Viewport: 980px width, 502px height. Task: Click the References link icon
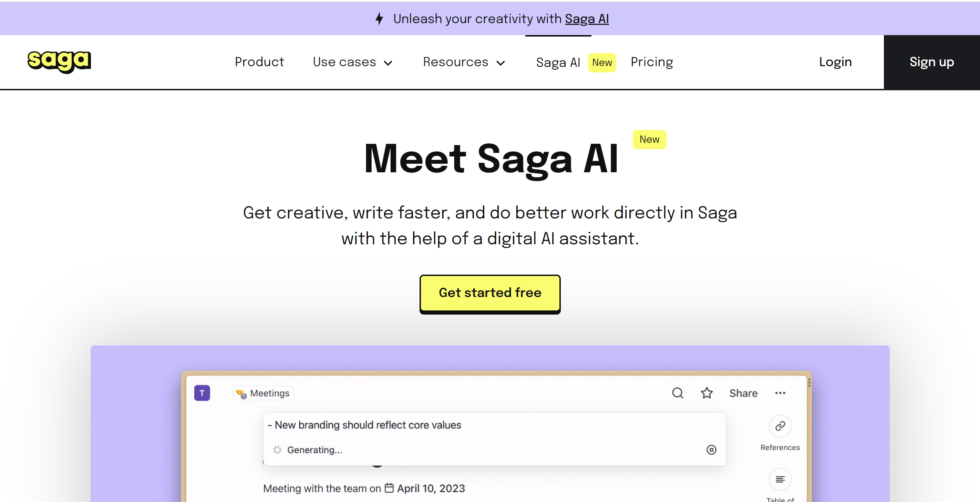coord(780,426)
